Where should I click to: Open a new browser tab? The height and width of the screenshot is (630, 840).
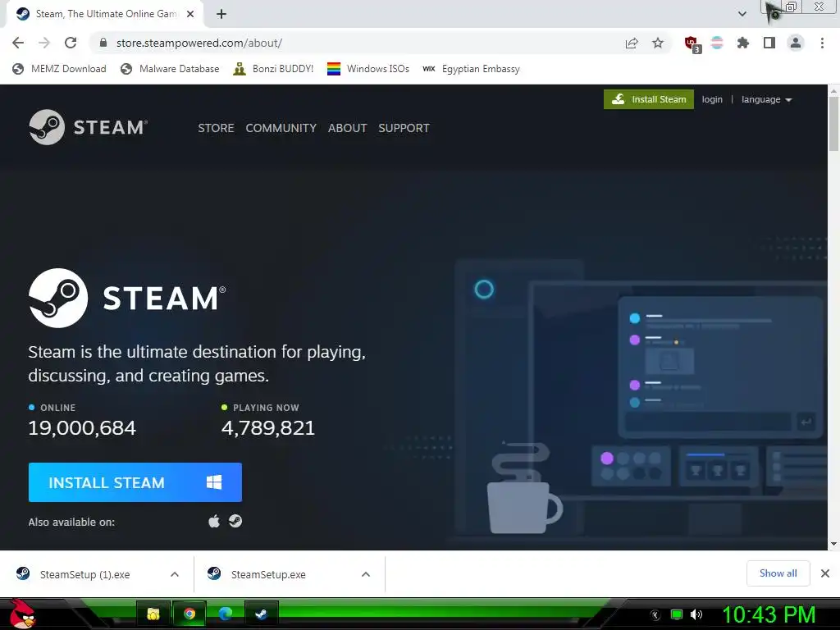pos(221,14)
